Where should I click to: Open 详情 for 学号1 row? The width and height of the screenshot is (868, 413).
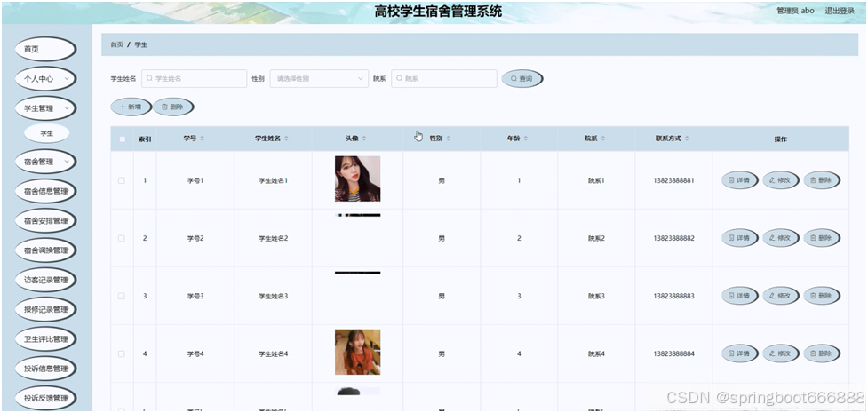739,180
